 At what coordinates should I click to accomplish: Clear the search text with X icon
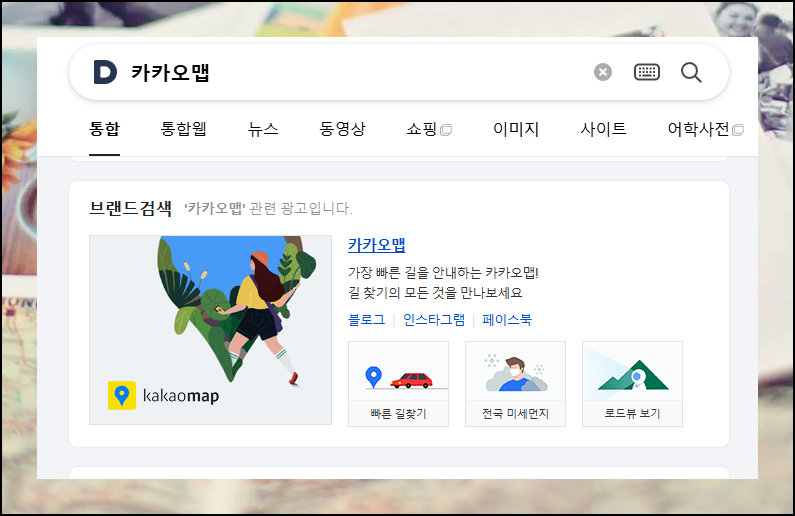pos(603,72)
